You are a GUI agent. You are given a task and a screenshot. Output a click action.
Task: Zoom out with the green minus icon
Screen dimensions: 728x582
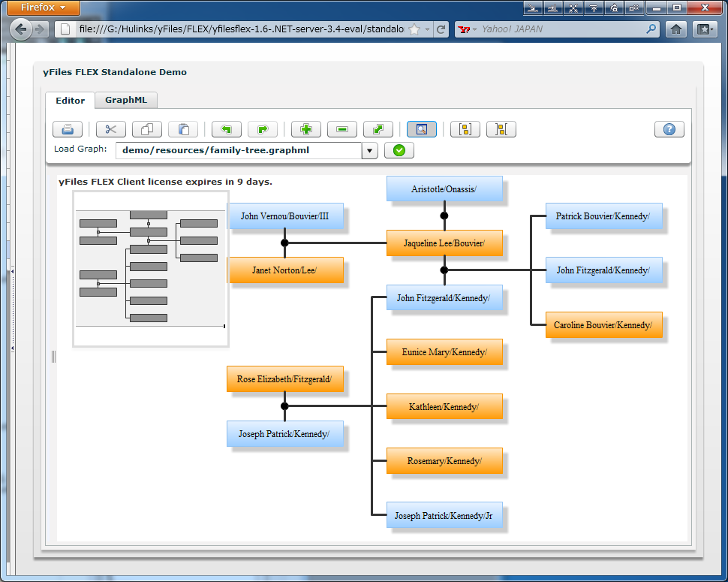tap(342, 129)
